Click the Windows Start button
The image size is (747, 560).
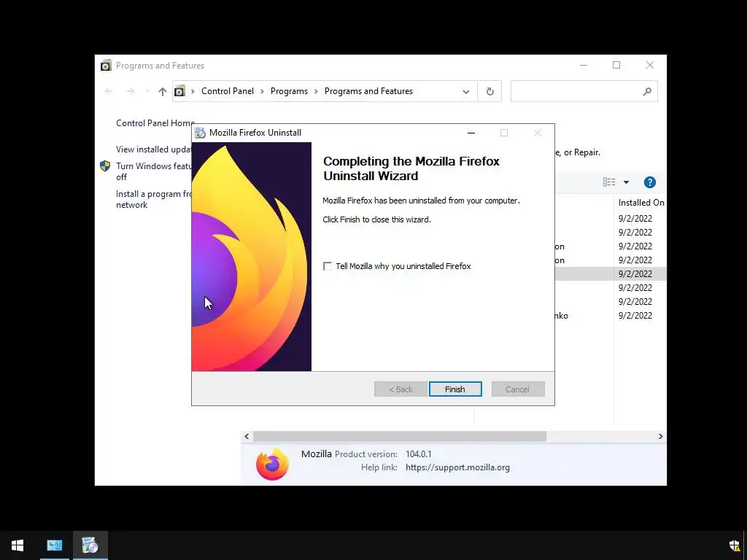[x=18, y=545]
